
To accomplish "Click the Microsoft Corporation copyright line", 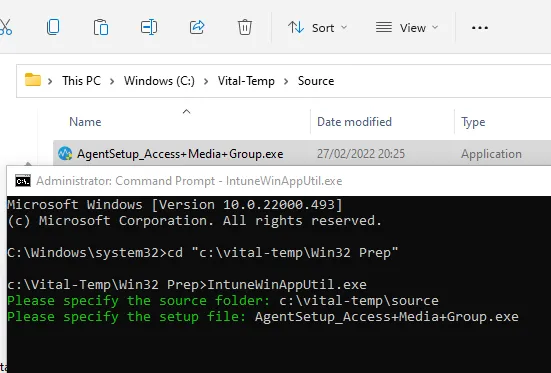I will click(x=194, y=220).
